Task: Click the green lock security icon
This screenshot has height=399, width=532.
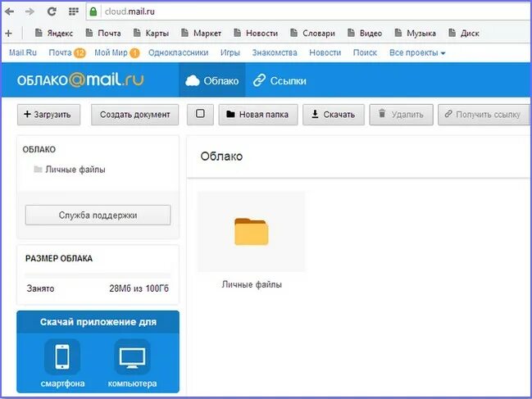Action: tap(93, 11)
